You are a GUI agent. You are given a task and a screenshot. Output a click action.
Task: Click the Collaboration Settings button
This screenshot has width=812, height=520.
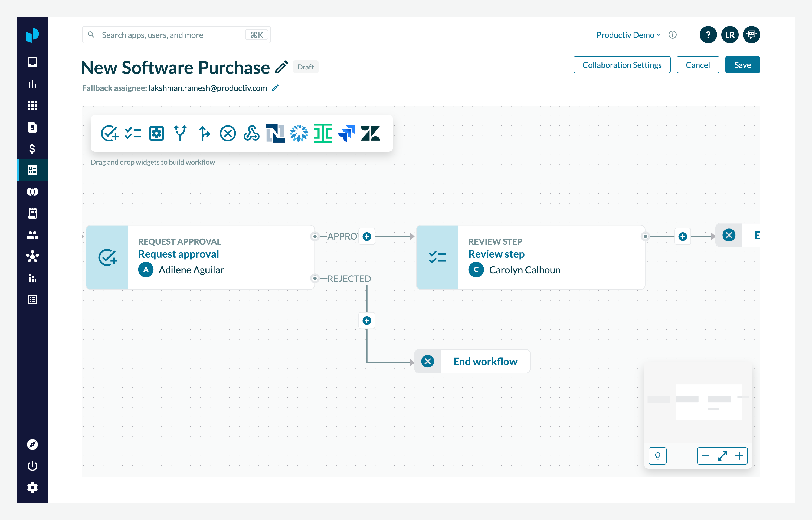click(x=622, y=65)
